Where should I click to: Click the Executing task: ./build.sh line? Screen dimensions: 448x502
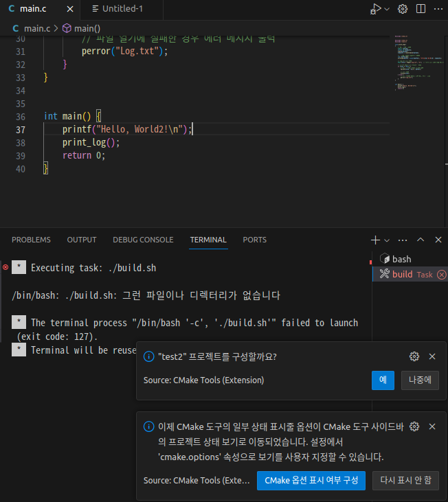[93, 268]
